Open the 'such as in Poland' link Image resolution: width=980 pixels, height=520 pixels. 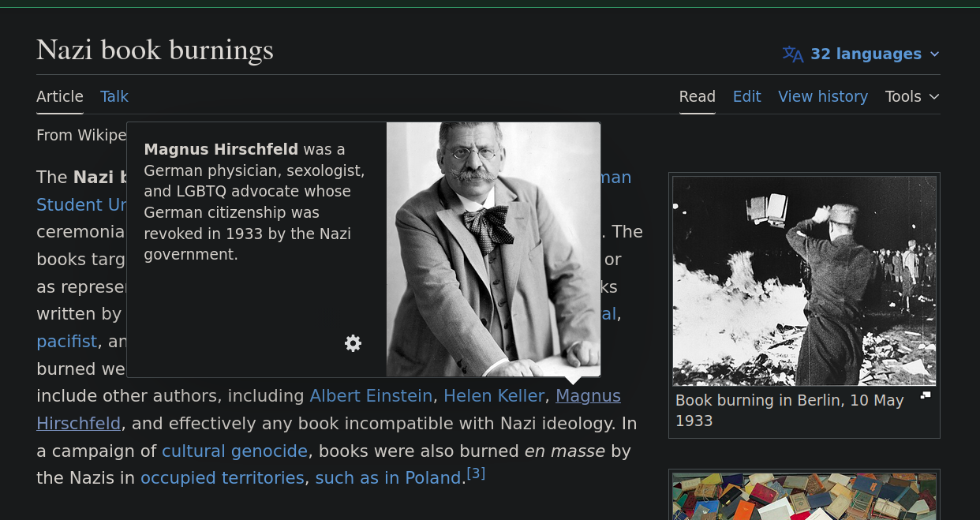[x=388, y=477]
